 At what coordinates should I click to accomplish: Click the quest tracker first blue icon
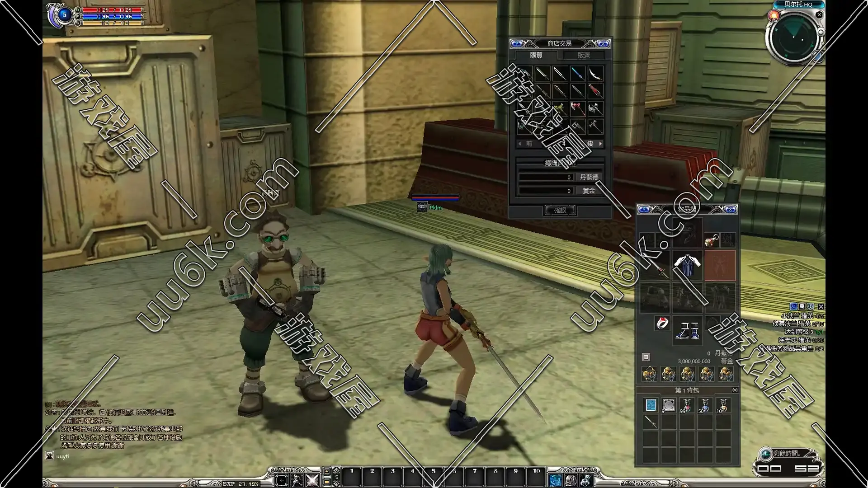pos(793,307)
